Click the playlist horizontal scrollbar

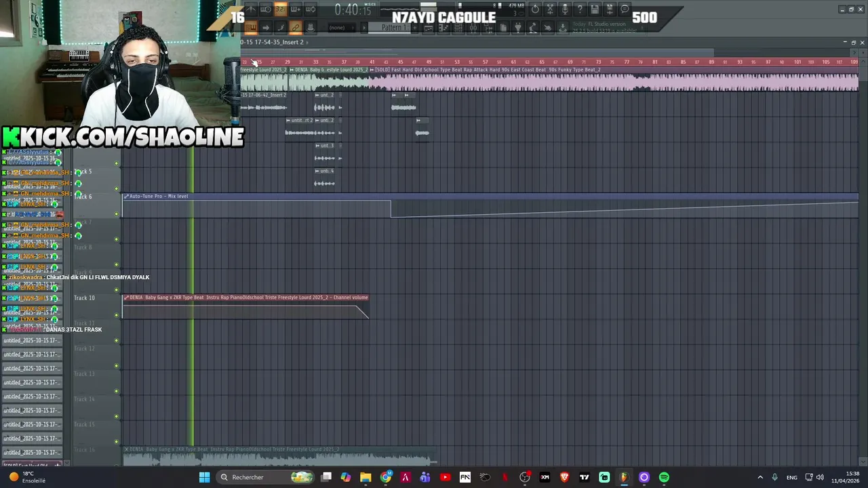(477, 52)
